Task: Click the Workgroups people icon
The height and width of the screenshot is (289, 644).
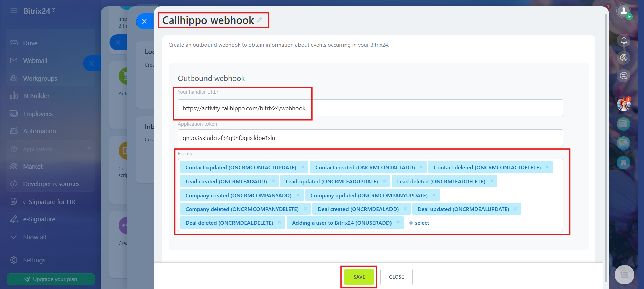Action: (x=14, y=78)
